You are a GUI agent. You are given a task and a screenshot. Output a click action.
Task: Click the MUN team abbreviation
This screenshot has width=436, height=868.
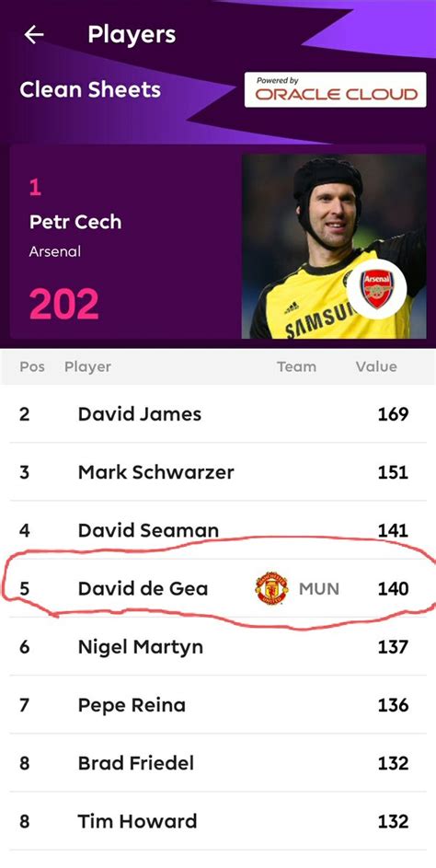(x=319, y=588)
